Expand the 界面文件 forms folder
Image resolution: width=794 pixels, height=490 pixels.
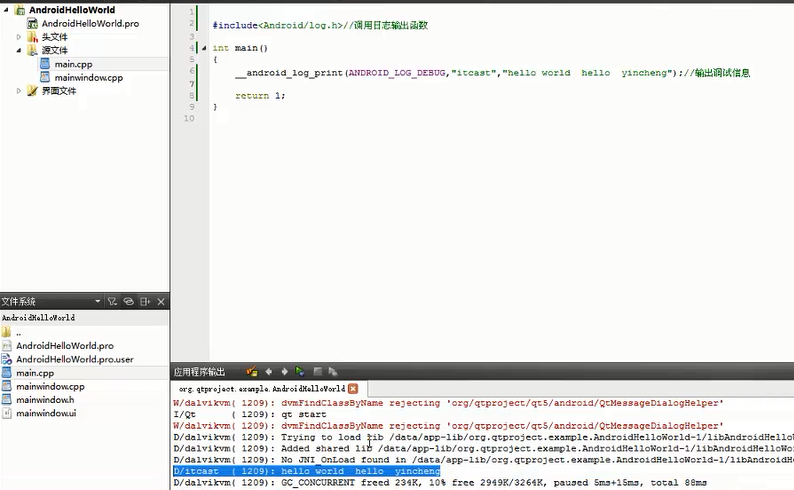click(19, 91)
